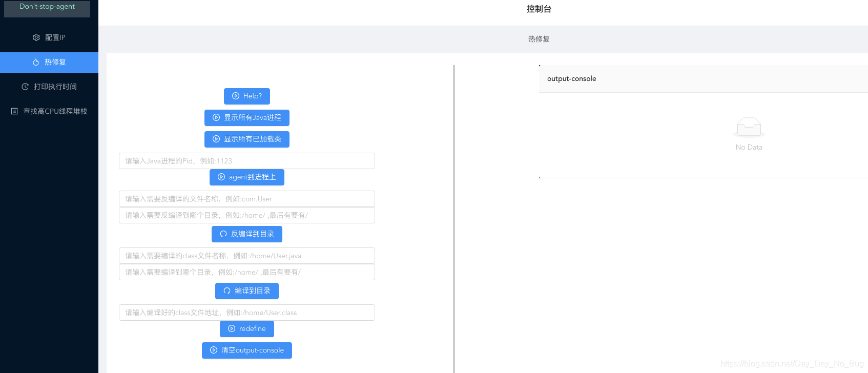Focus the 需要反编译到哪个目录 input field

(247, 215)
